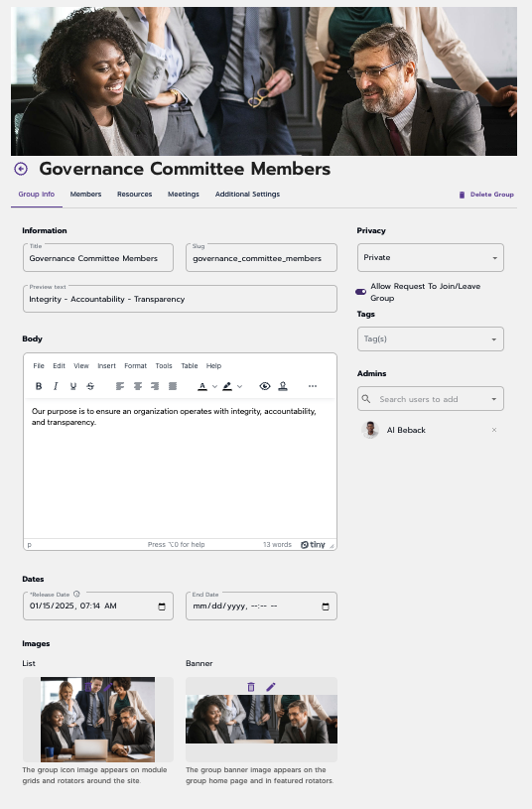Align body text right
This screenshot has width=532, height=809.
click(155, 386)
